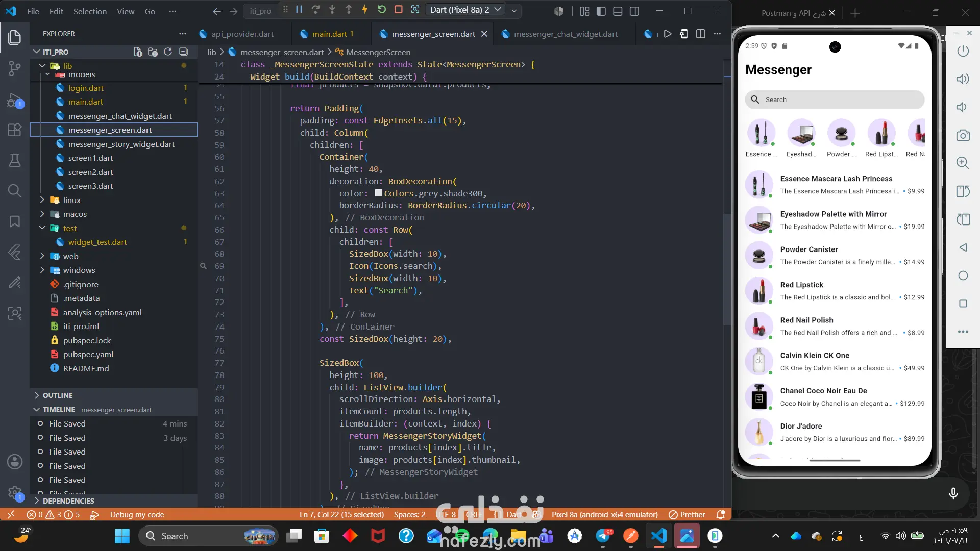The width and height of the screenshot is (980, 551).
Task: Click Step Into in debug toolbar
Action: click(332, 9)
